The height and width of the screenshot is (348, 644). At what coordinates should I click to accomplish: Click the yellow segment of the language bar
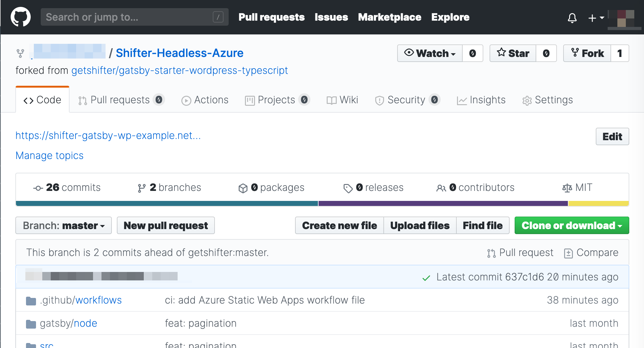point(599,203)
